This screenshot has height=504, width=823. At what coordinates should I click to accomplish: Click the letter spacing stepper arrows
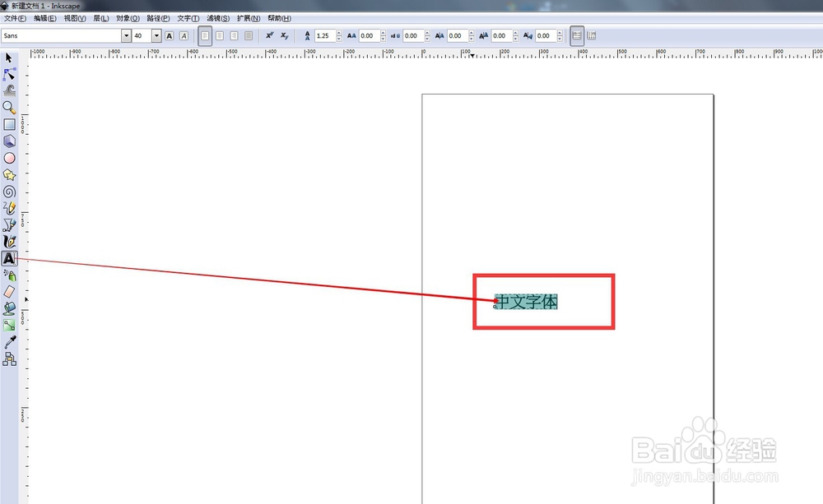click(384, 35)
